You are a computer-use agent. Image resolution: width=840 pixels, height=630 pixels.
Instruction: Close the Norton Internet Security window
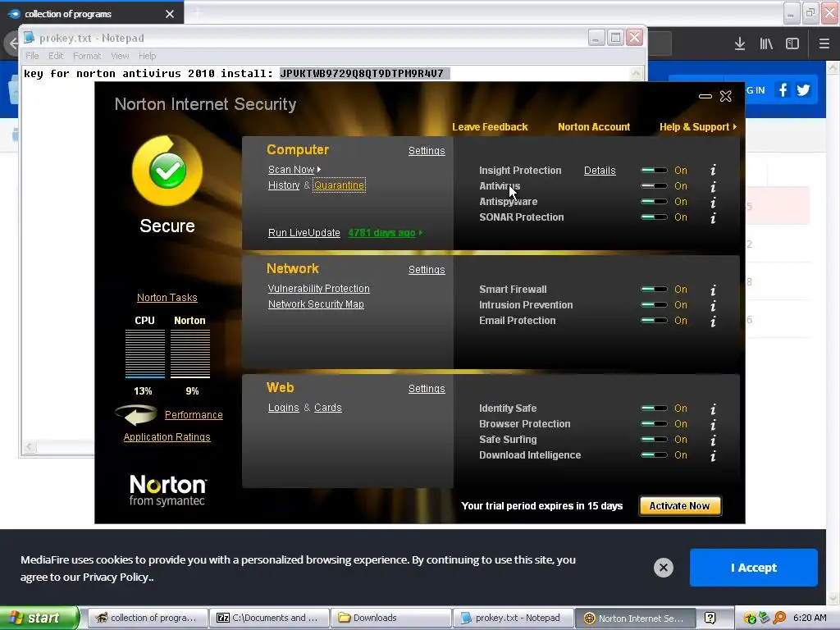coord(725,96)
